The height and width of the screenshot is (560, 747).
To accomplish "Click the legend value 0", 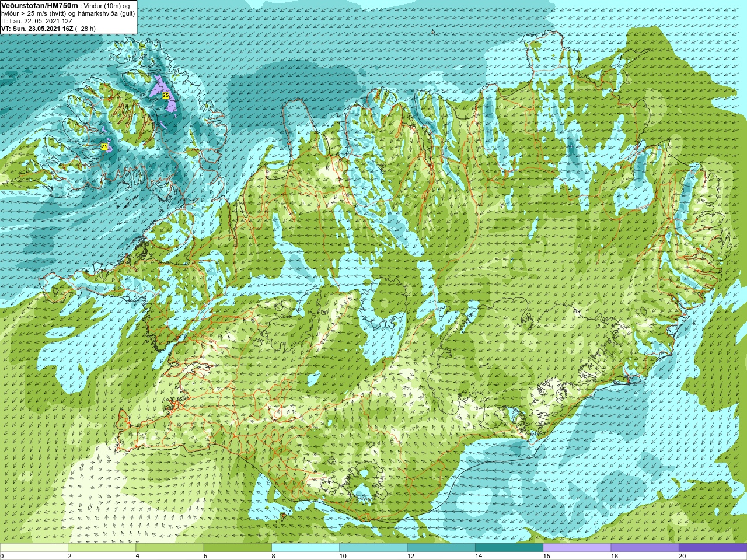I will 2,556.
